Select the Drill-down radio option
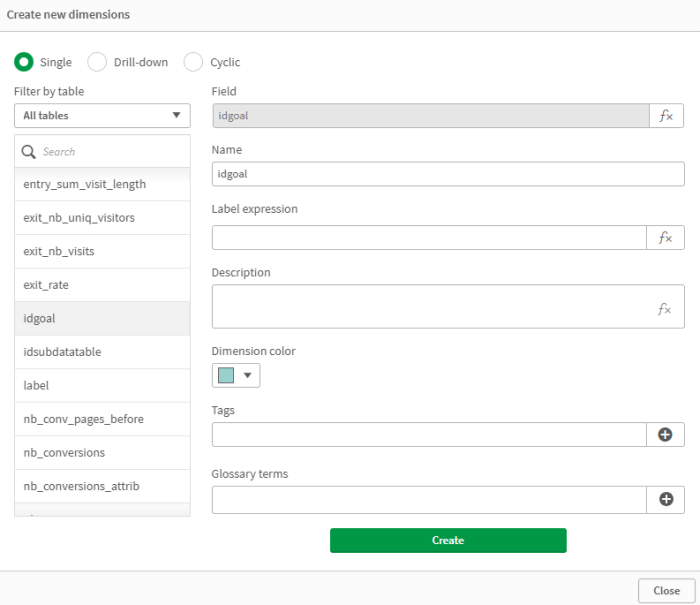Image resolution: width=700 pixels, height=605 pixels. [x=97, y=62]
